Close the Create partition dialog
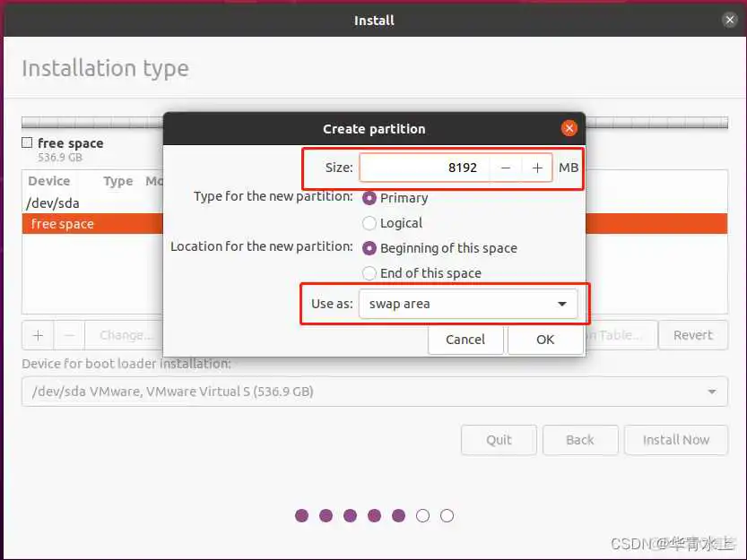 click(x=569, y=127)
